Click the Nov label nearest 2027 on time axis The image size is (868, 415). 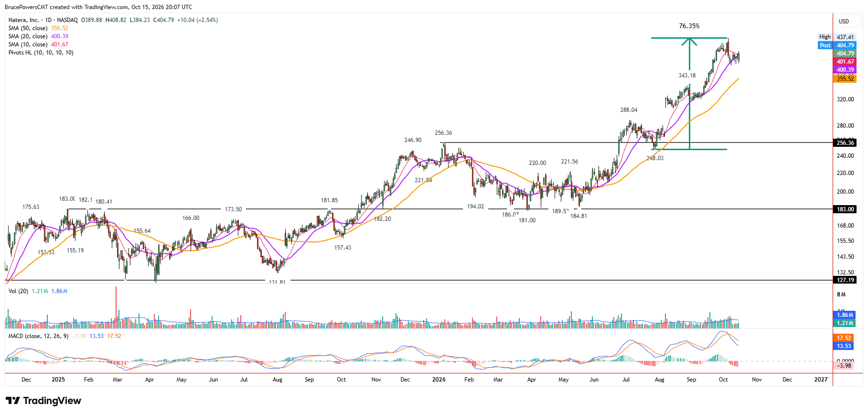tap(757, 380)
